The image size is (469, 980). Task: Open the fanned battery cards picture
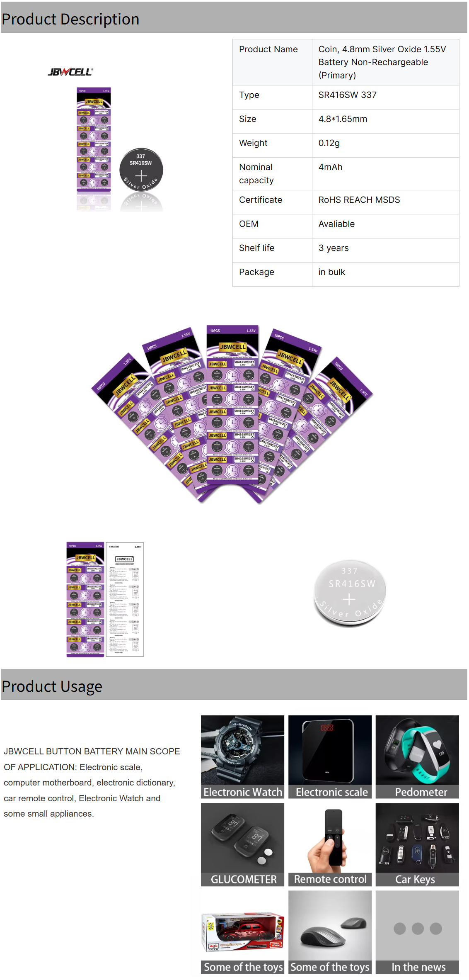232,414
